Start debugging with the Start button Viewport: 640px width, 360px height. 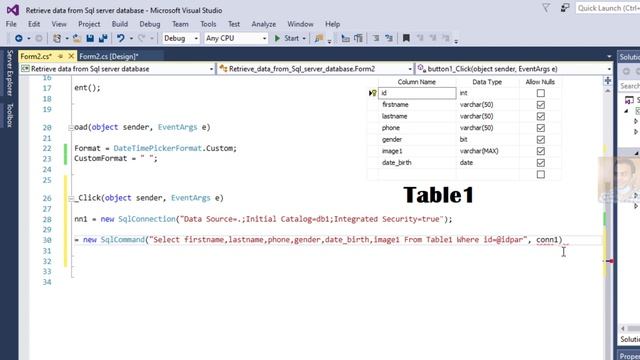click(287, 38)
